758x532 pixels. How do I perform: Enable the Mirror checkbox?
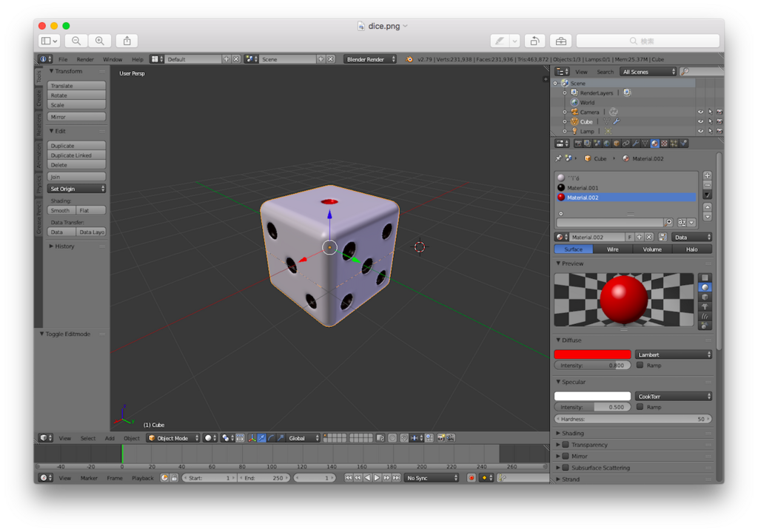(x=566, y=456)
